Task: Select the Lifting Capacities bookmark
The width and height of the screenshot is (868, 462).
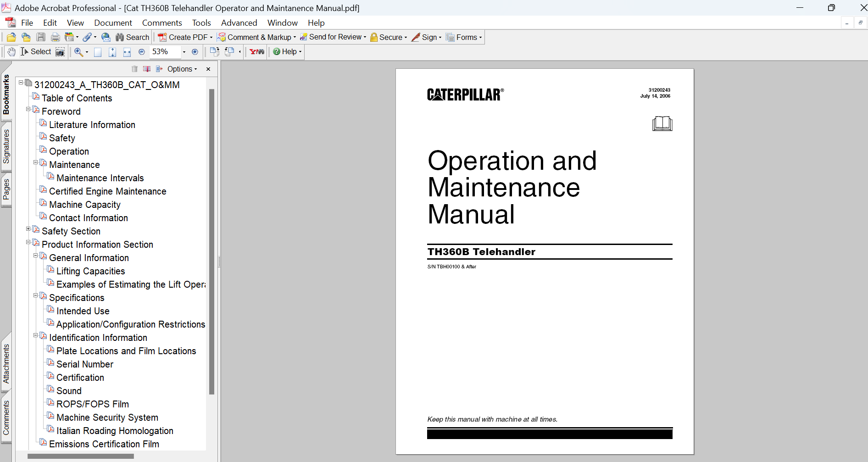Action: [x=90, y=271]
